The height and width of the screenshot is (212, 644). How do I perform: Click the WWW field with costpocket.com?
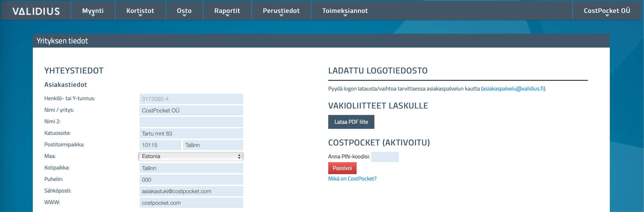(x=191, y=203)
